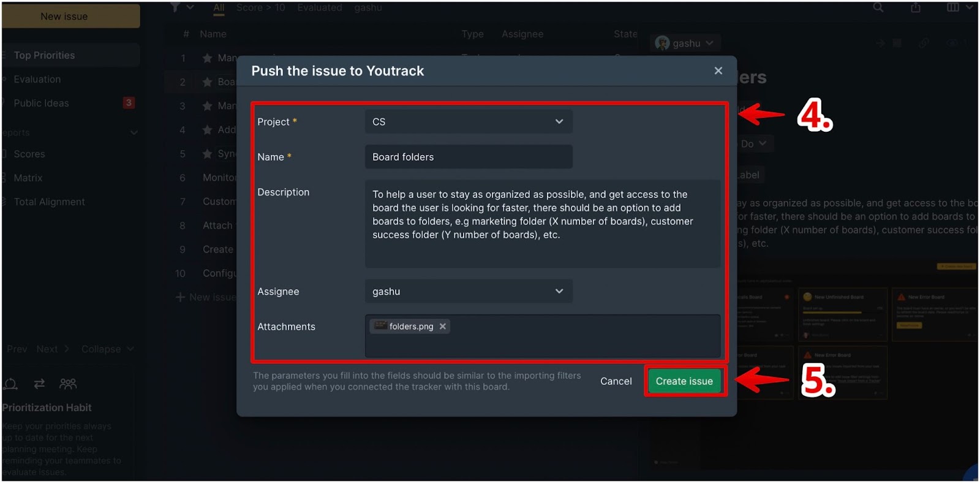Close the Push the issue to Youtrack dialog
Image resolution: width=980 pixels, height=483 pixels.
pyautogui.click(x=718, y=71)
